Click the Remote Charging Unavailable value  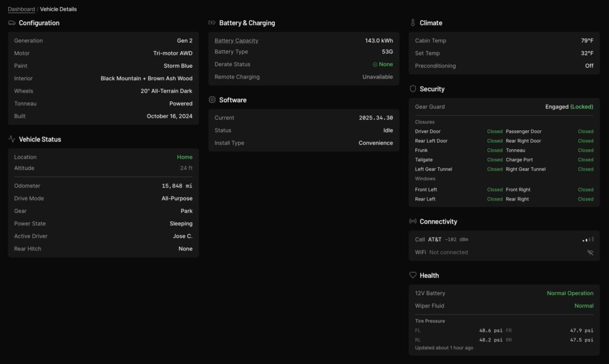pos(378,77)
